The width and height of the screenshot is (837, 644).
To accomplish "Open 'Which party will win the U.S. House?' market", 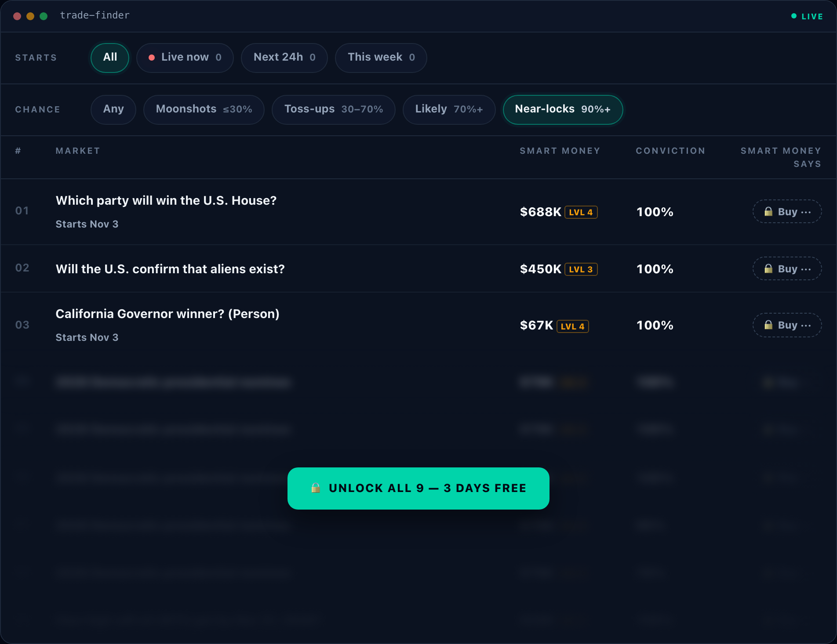I will coord(166,201).
